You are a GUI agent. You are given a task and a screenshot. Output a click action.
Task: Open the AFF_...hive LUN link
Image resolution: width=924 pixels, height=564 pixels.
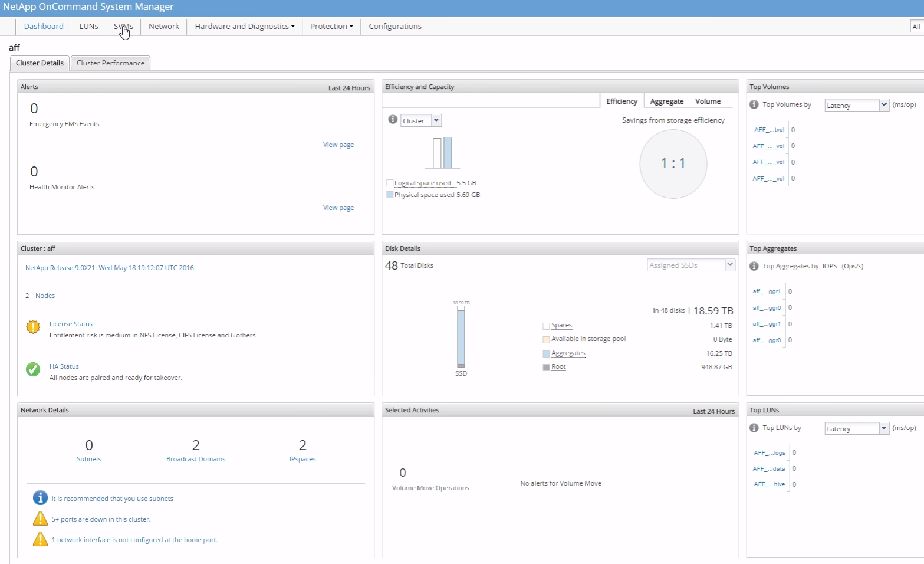coord(770,484)
